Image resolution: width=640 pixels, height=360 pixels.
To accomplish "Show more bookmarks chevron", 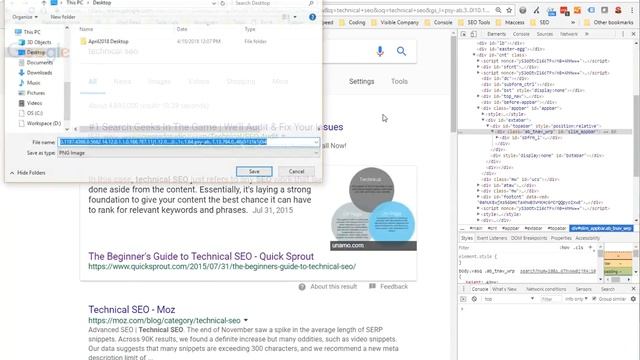I will [x=573, y=22].
